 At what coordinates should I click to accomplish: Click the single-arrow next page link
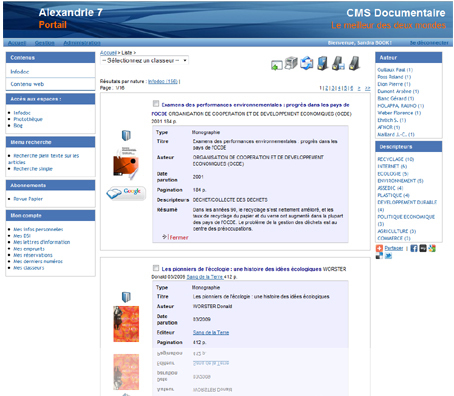point(359,88)
